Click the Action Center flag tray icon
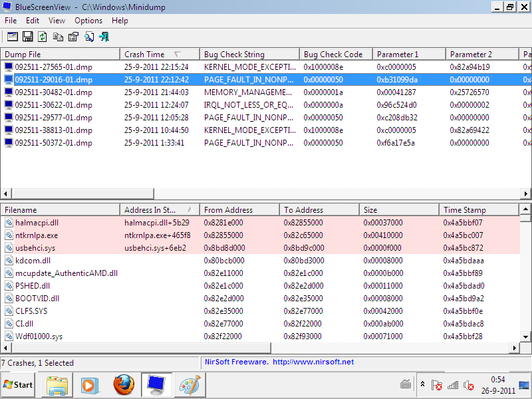The image size is (532, 399). (437, 385)
